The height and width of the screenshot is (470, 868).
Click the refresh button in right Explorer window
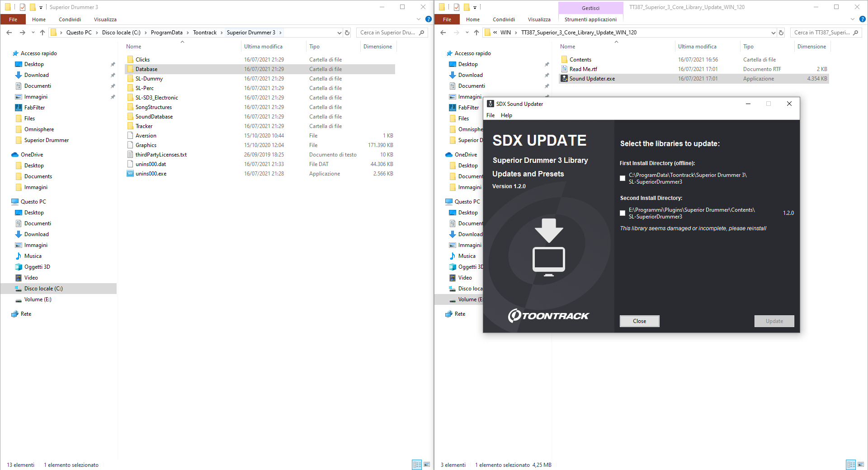point(781,33)
